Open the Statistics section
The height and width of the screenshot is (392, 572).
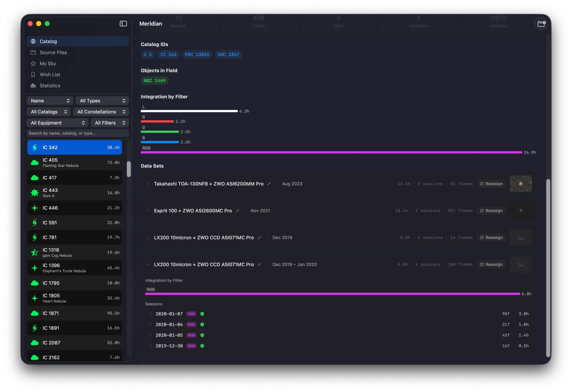coord(50,86)
